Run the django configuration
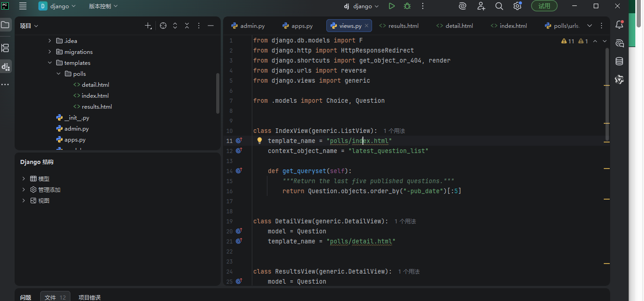Image resolution: width=644 pixels, height=301 pixels. coord(392,6)
